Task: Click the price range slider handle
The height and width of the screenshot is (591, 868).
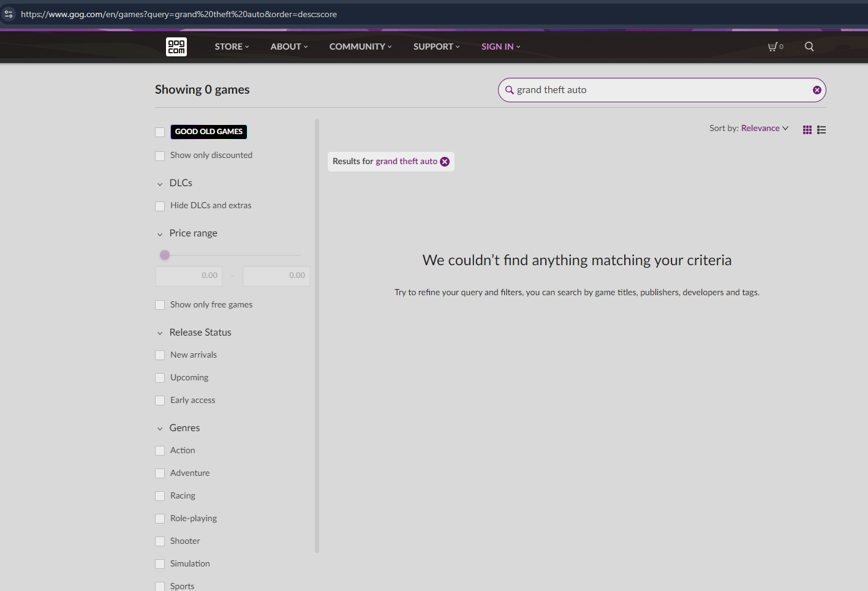Action: point(165,255)
